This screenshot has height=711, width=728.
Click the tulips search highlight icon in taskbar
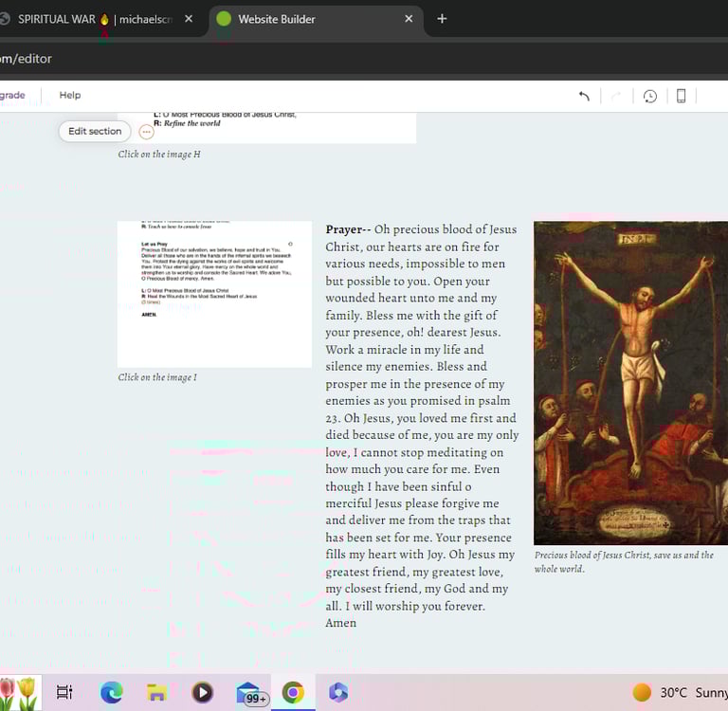point(19,692)
